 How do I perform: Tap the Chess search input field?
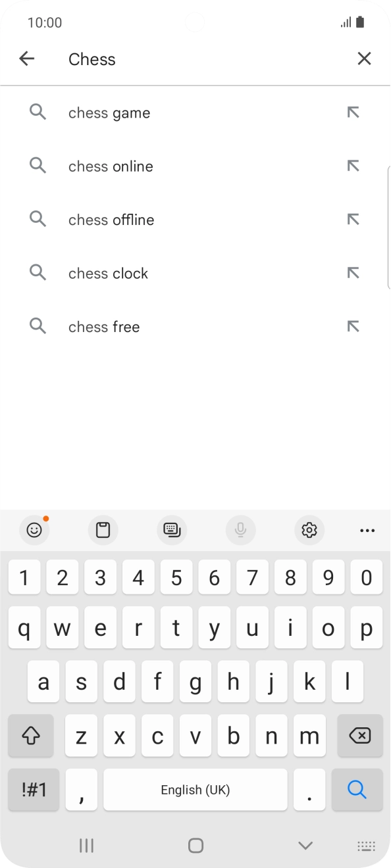(165, 59)
